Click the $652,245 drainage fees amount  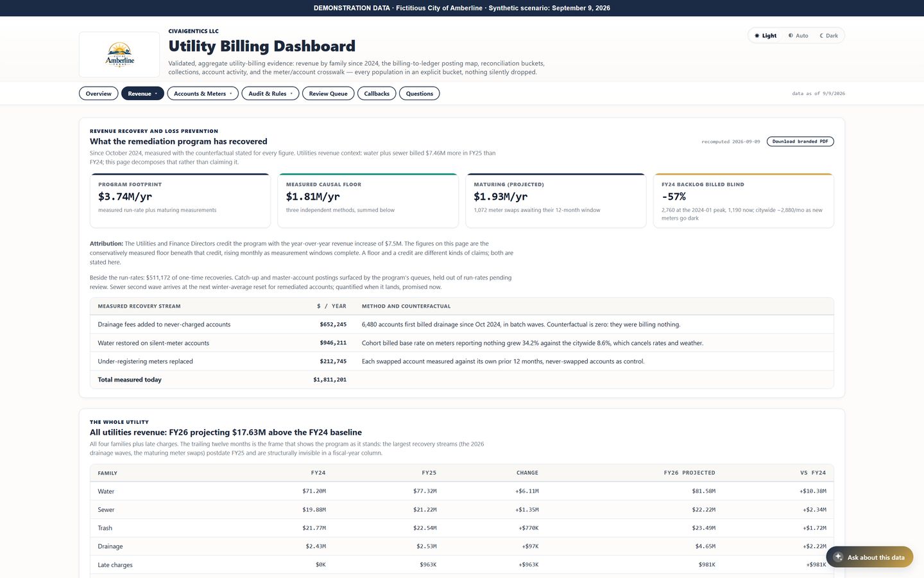(x=333, y=324)
